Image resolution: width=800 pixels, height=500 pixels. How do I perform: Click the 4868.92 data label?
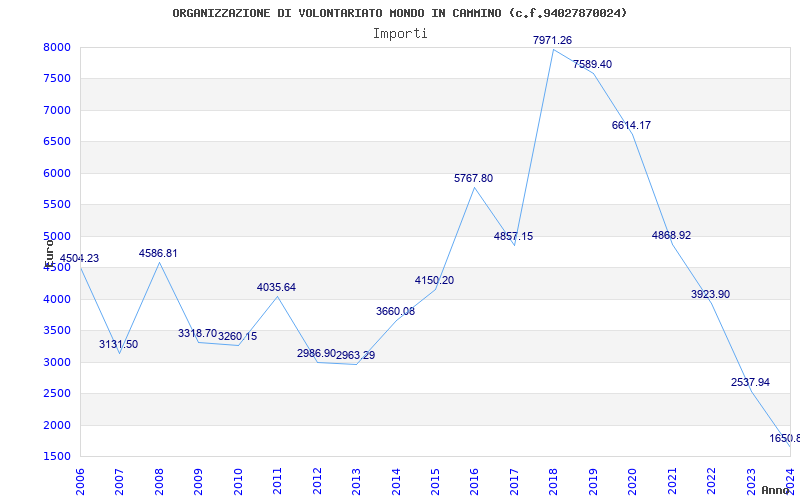[x=671, y=235]
